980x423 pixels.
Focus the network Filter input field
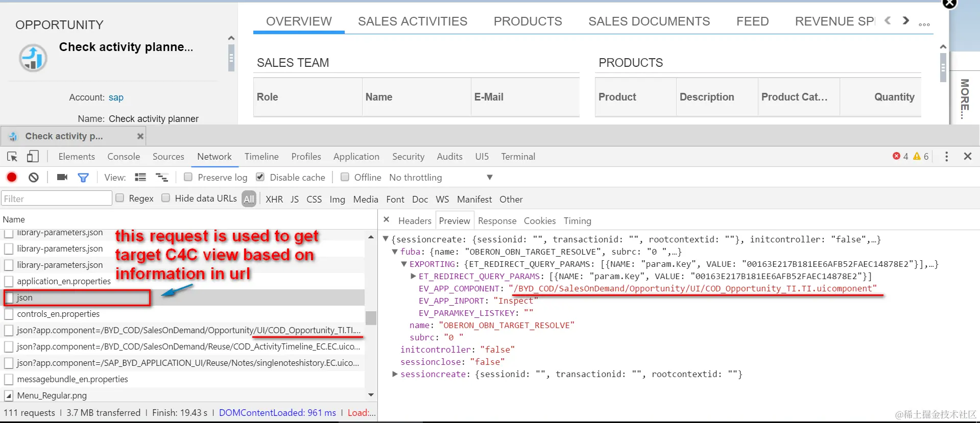tap(57, 198)
